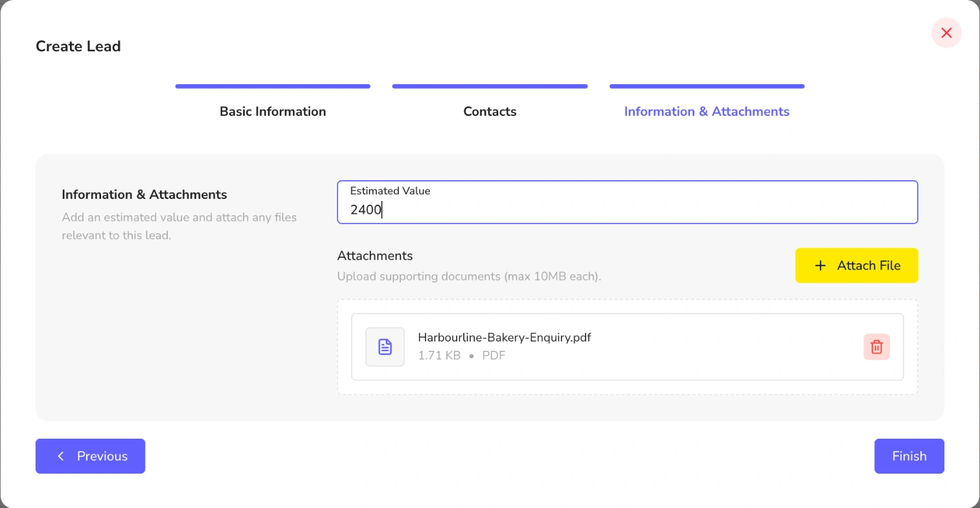The width and height of the screenshot is (980, 508).
Task: Click the Harbourline-Bakery-Enquiry.pdf file name
Action: (x=505, y=338)
